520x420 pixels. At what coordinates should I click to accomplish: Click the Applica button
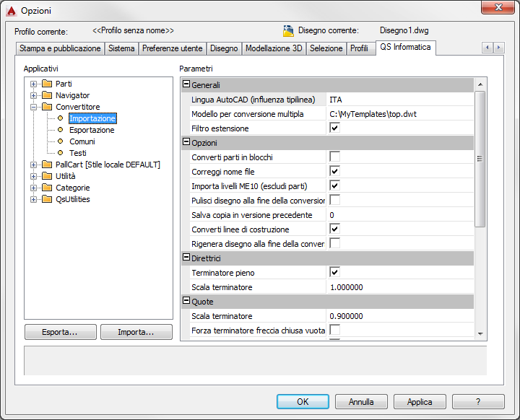point(420,402)
